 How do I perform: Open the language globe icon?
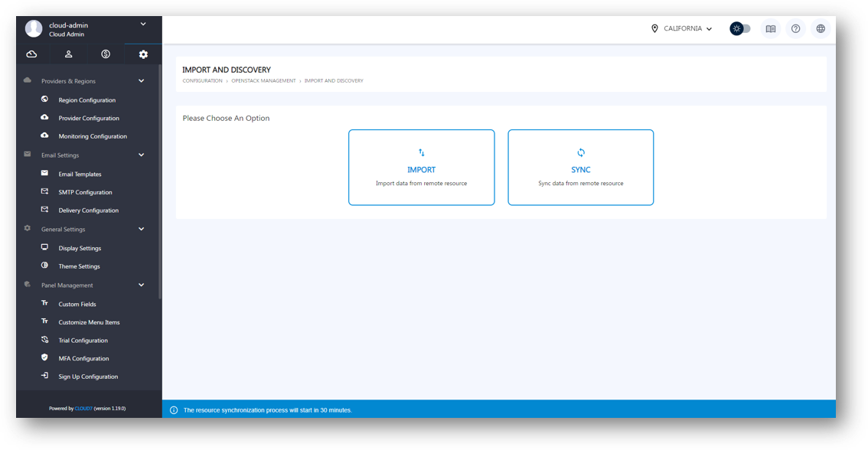820,28
